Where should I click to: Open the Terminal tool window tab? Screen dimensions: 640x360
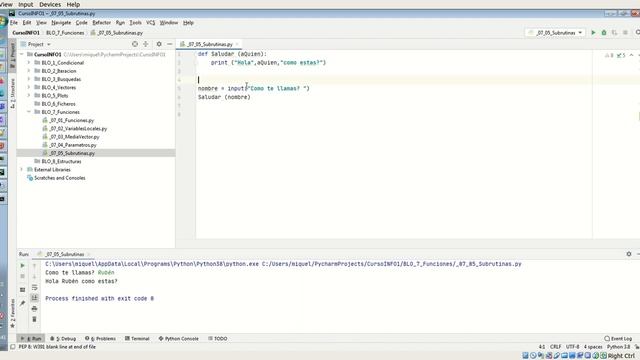coord(137,339)
